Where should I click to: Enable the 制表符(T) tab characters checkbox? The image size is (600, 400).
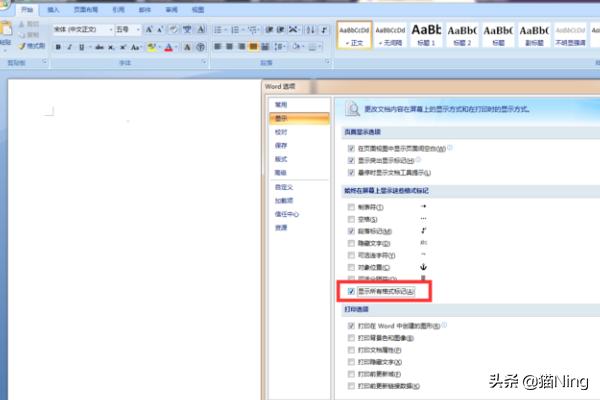click(x=351, y=207)
